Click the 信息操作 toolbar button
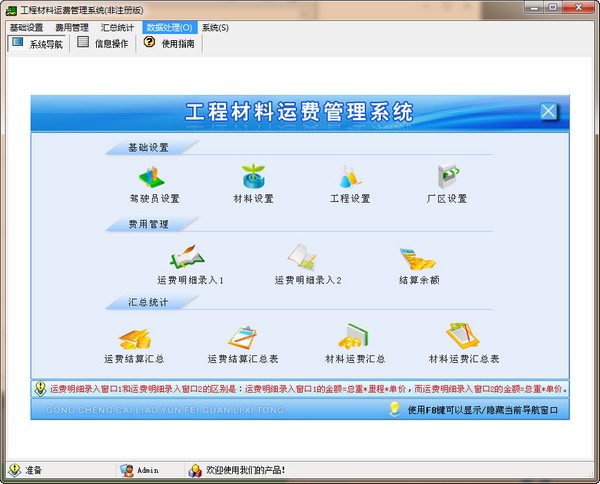Screen dimensions: 600x484 click(104, 44)
